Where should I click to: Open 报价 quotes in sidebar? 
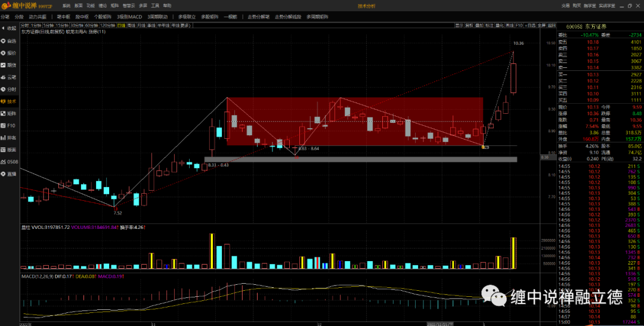[9, 53]
